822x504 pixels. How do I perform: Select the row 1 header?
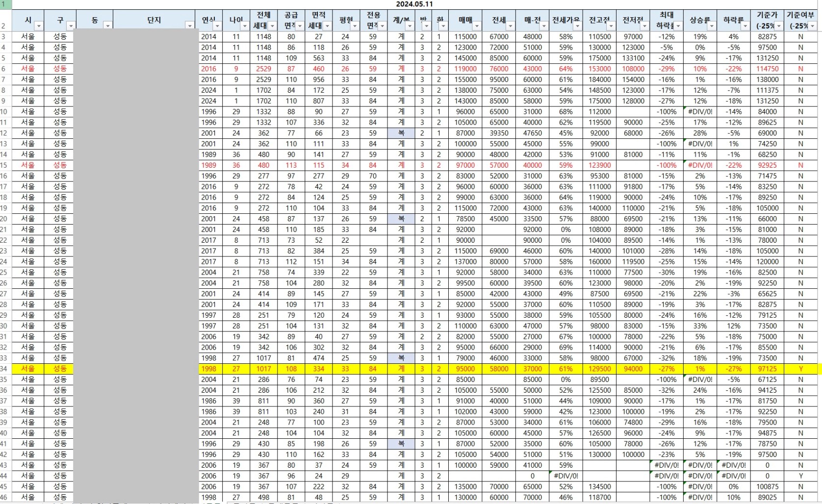[4, 4]
